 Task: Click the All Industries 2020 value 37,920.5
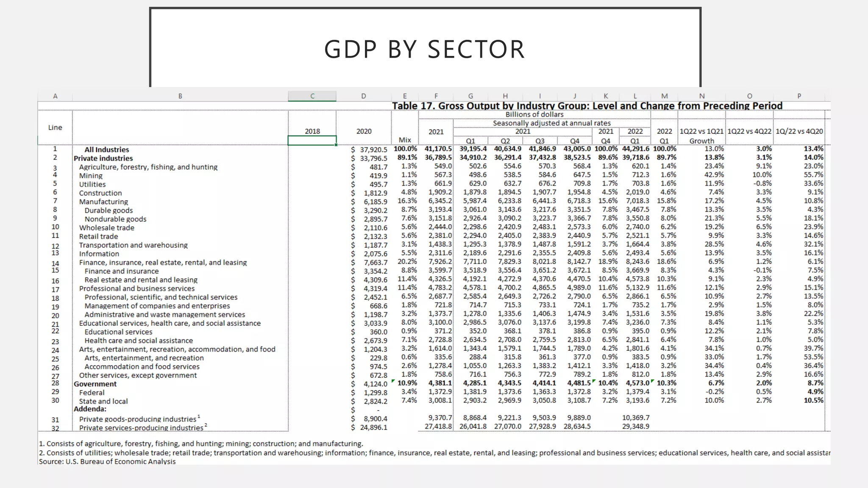pos(374,150)
